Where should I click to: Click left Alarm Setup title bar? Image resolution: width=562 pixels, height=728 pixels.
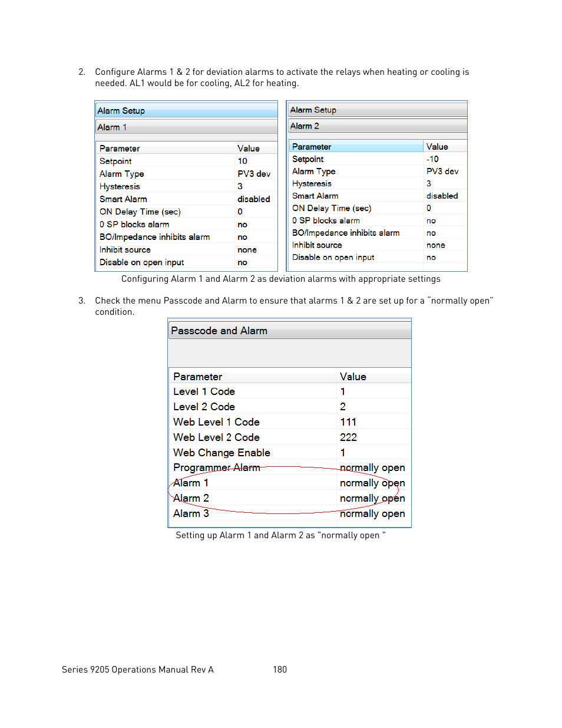(x=186, y=111)
